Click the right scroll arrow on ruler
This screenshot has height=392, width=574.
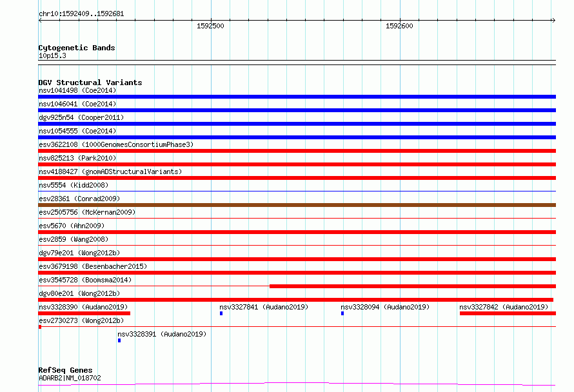(553, 20)
